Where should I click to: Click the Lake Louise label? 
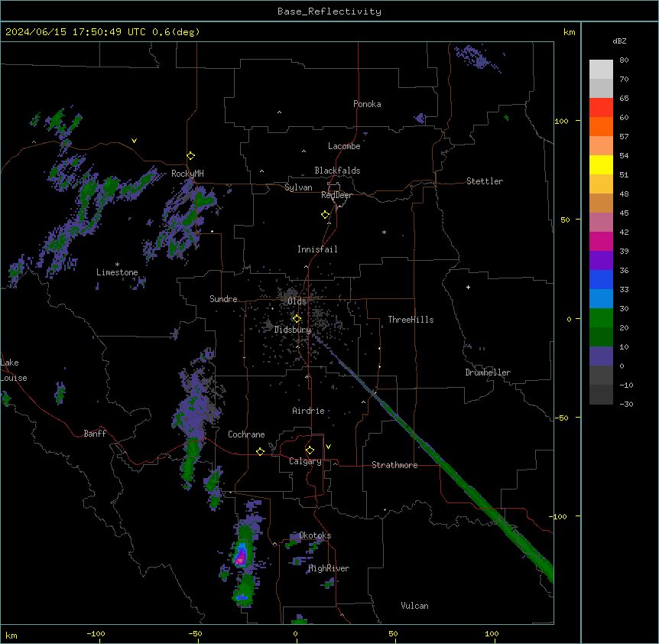pos(13,370)
